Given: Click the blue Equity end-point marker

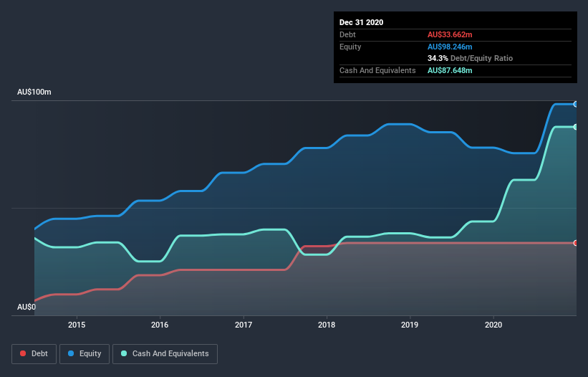Looking at the screenshot, I should coord(576,105).
